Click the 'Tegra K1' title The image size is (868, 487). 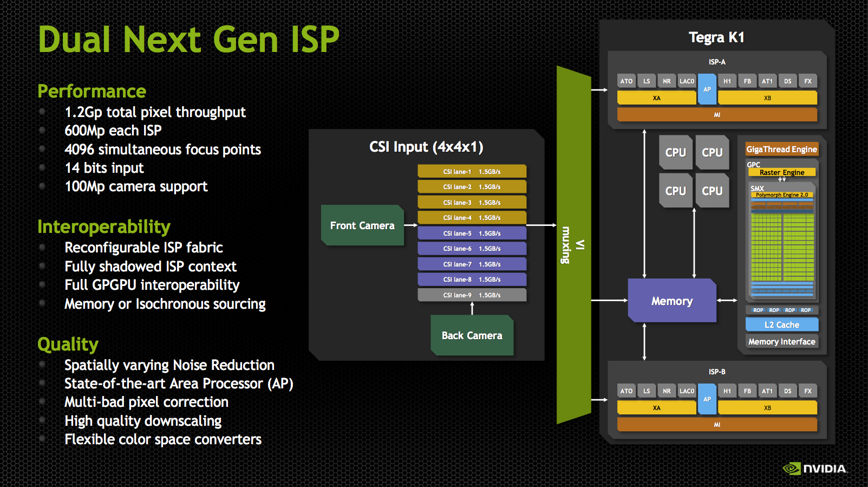(716, 37)
